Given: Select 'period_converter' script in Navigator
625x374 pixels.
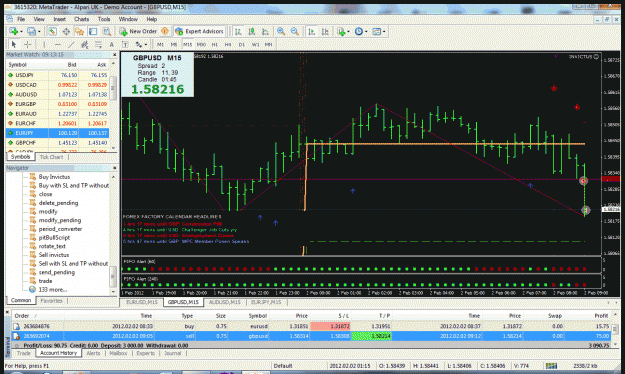Looking at the screenshot, I should click(60, 229).
